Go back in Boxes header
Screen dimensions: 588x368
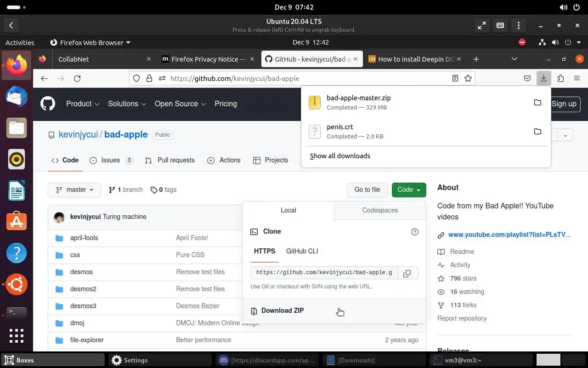point(11,26)
